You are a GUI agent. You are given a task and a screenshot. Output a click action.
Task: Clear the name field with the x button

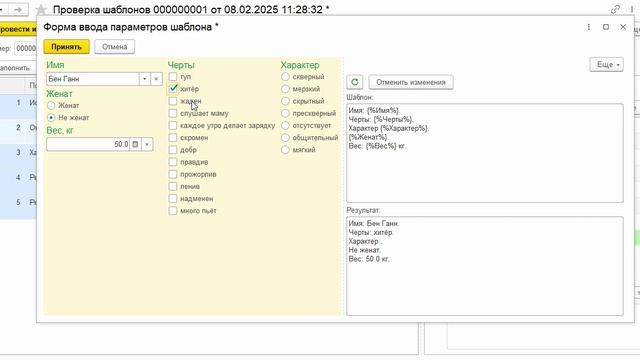pos(156,79)
